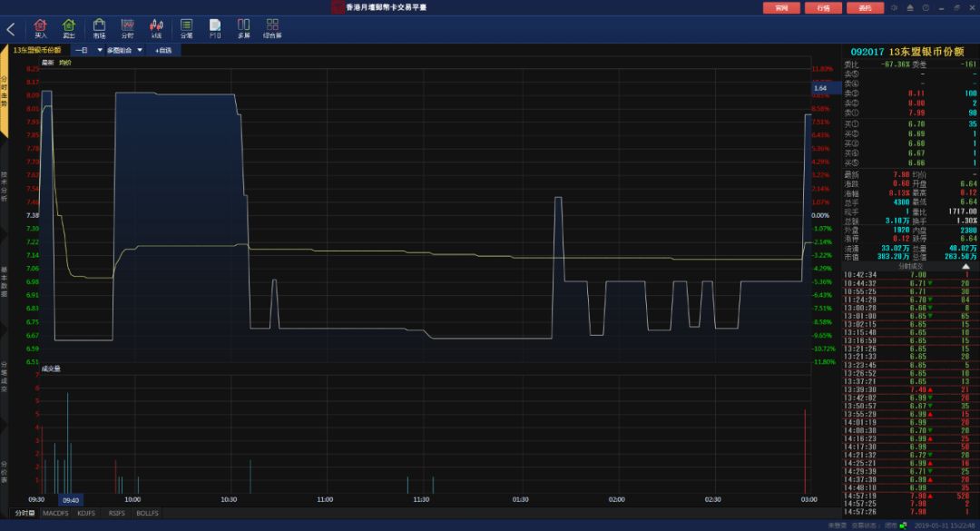
Task: Click the 11:00 time axis label
Action: click(x=325, y=500)
